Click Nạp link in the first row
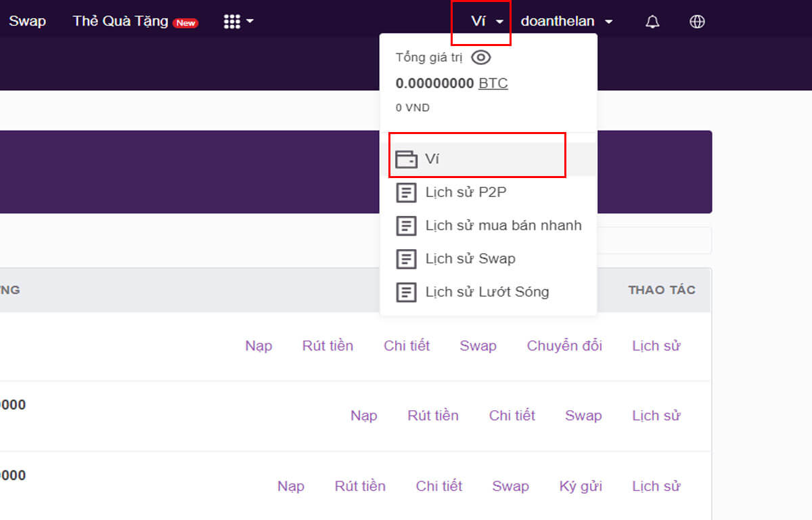The width and height of the screenshot is (812, 520). pyautogui.click(x=258, y=346)
